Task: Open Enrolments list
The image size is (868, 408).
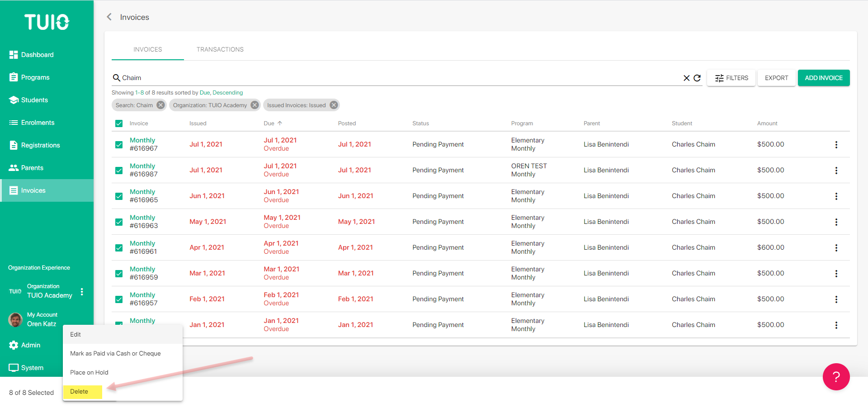Action: click(32, 123)
